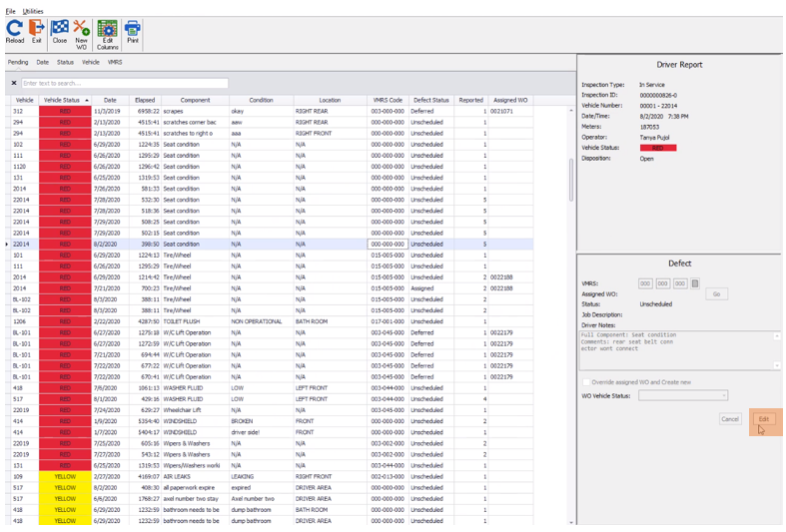Clear the search with the X icon
The width and height of the screenshot is (786, 532).
click(14, 84)
